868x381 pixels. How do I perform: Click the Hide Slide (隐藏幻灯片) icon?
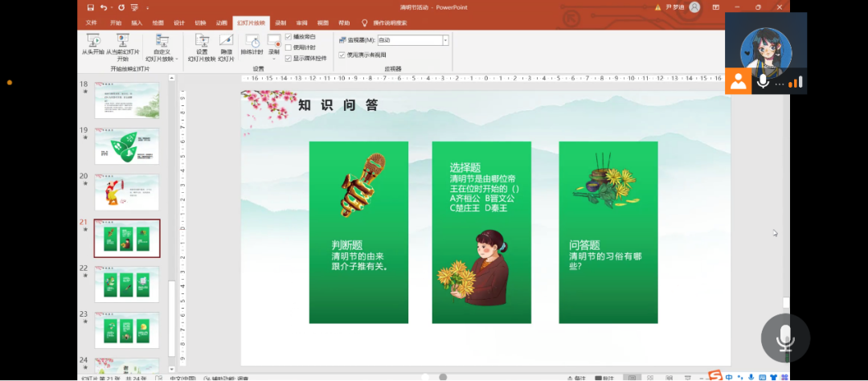(226, 42)
